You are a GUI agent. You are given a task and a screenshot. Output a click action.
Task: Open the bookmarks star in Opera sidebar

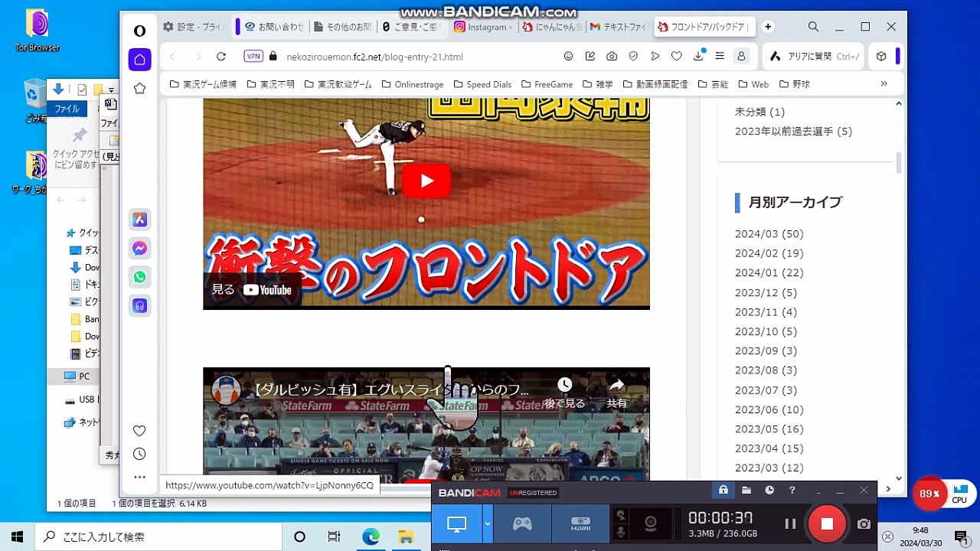139,89
